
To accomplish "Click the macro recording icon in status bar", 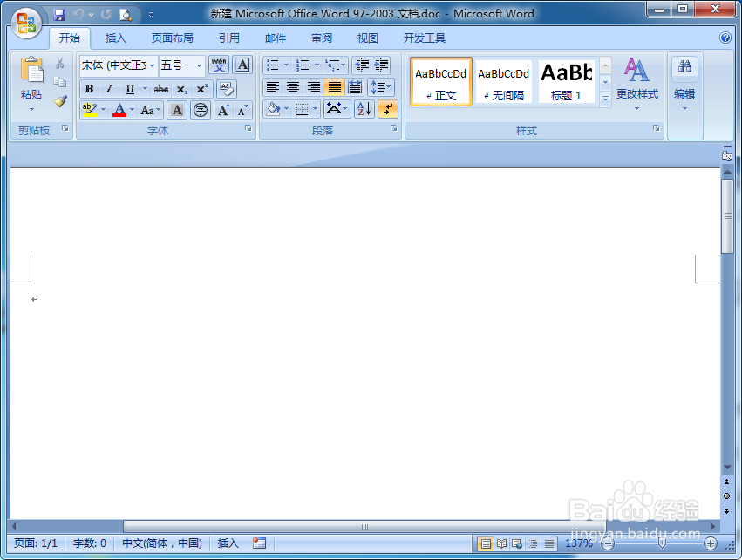I will [x=259, y=543].
